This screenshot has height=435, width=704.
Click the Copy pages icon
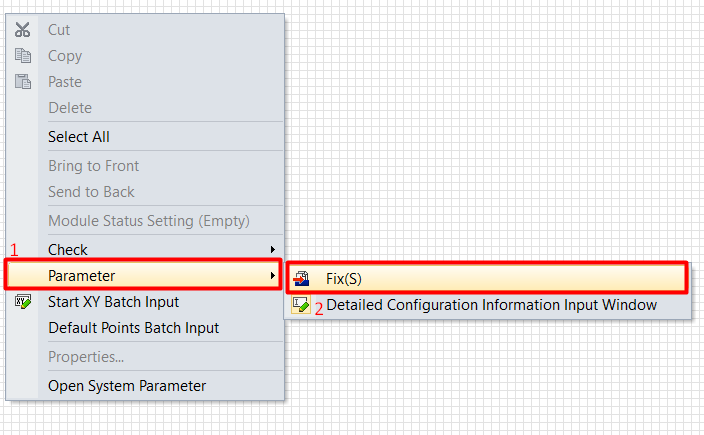point(22,56)
